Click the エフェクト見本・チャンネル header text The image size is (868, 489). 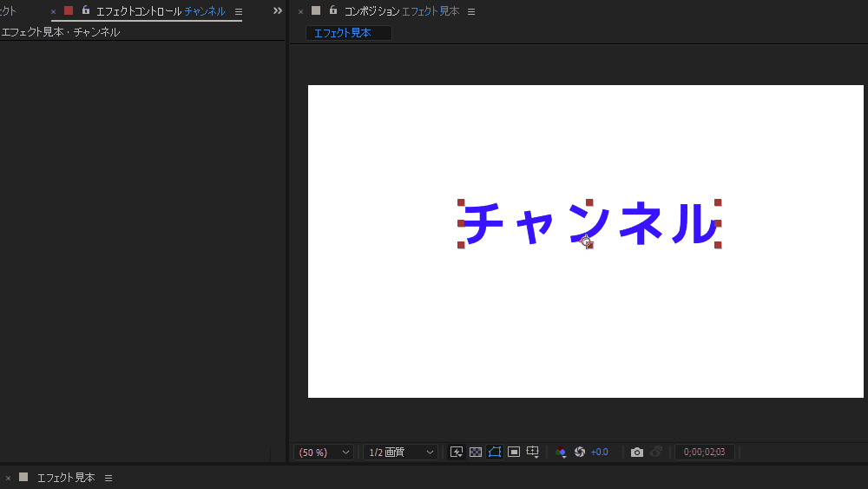point(61,32)
